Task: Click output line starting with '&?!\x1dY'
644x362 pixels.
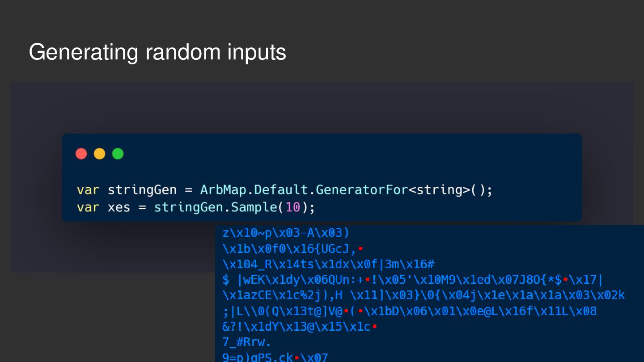Action: pos(299,327)
